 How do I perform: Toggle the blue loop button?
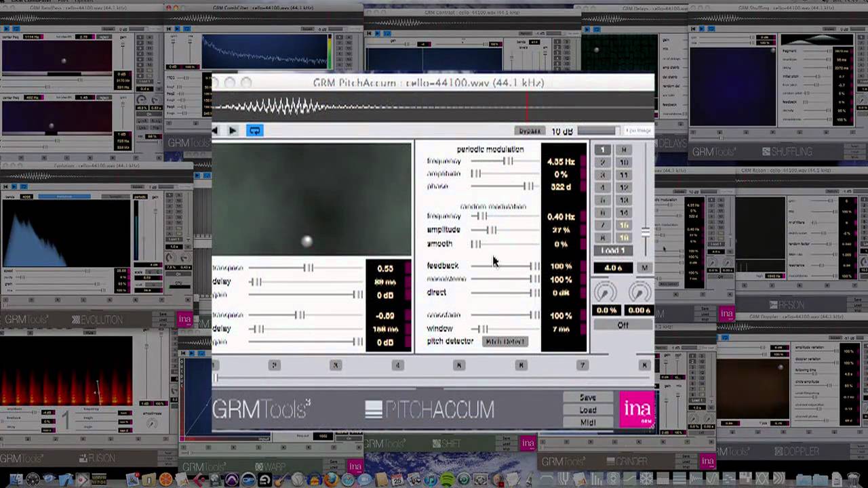[x=254, y=131]
